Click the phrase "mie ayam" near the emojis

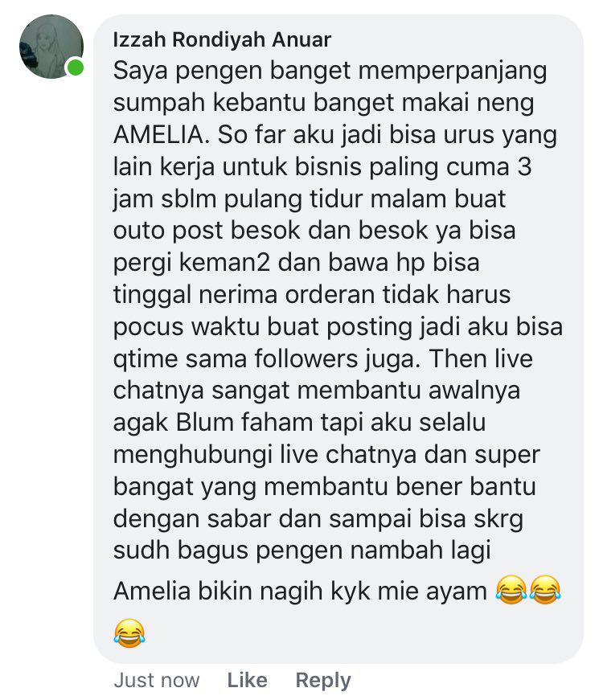click(x=432, y=592)
